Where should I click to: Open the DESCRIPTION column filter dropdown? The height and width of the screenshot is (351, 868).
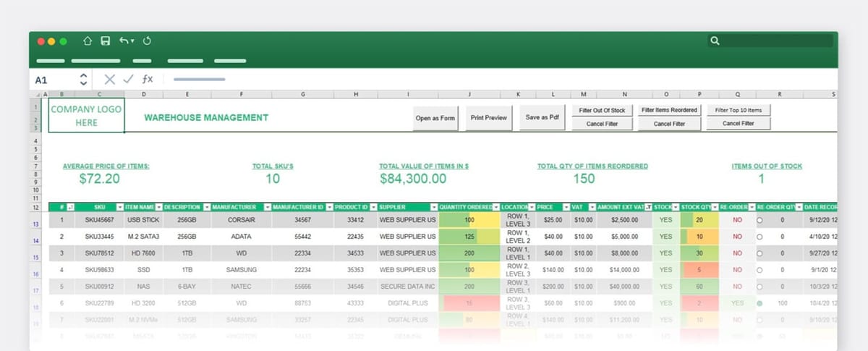(x=206, y=207)
